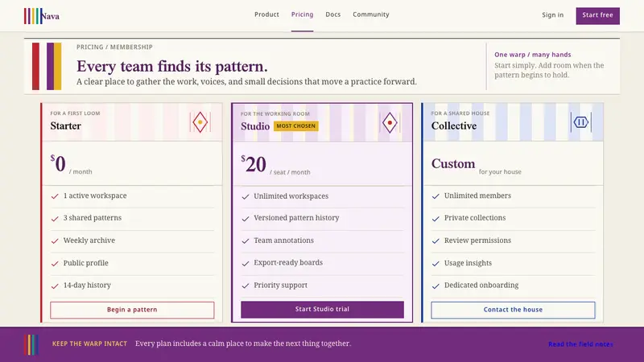Open the Read the field notes link
This screenshot has height=362, width=644.
tap(580, 344)
